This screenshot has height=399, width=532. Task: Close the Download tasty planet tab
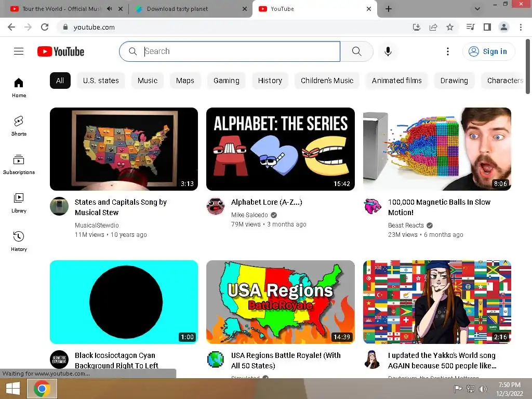tap(245, 9)
